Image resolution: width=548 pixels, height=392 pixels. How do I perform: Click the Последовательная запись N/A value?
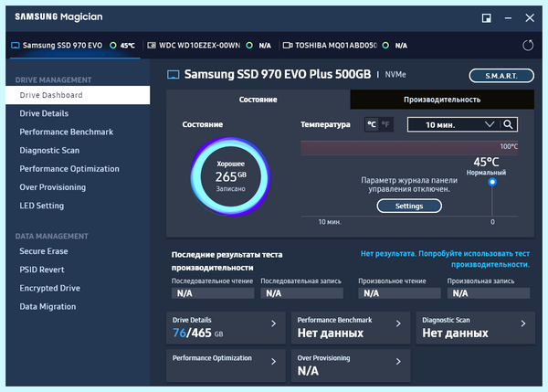301,293
